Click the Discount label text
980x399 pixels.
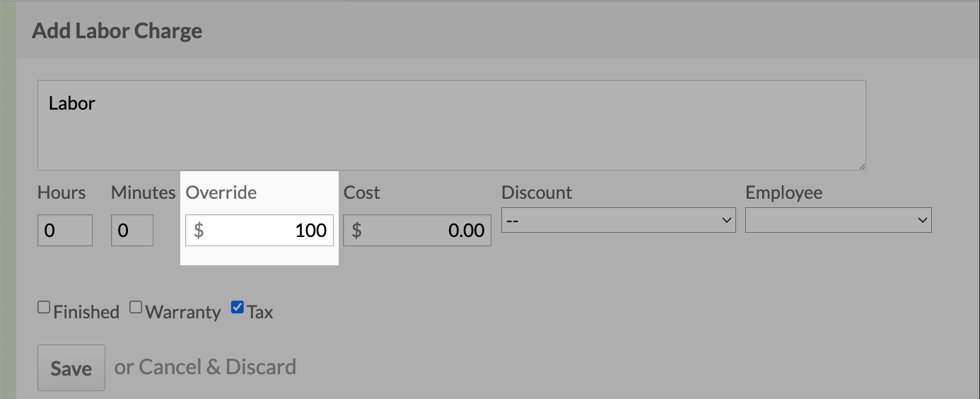click(537, 193)
